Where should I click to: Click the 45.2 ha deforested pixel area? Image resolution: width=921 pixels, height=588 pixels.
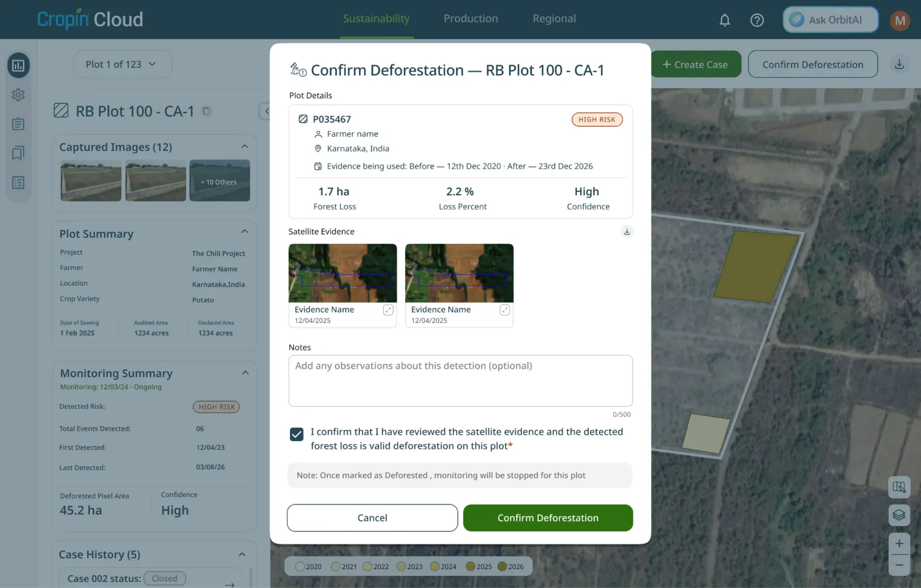tap(81, 510)
